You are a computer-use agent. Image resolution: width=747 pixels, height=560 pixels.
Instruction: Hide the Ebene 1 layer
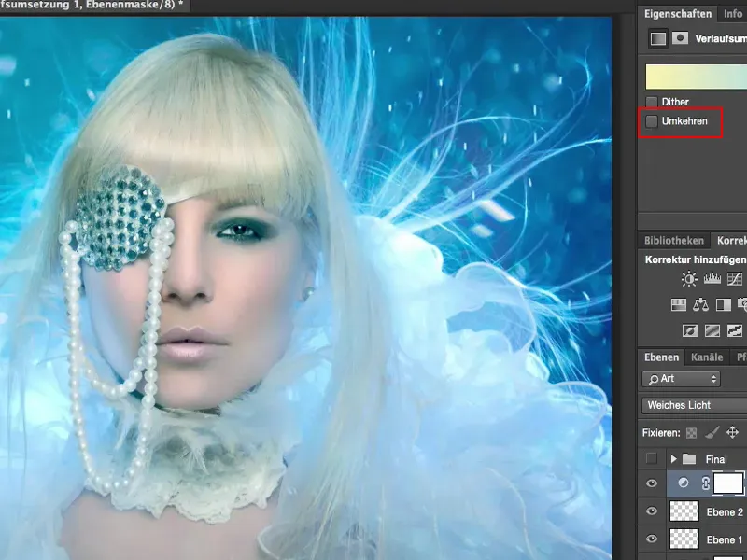tap(651, 539)
